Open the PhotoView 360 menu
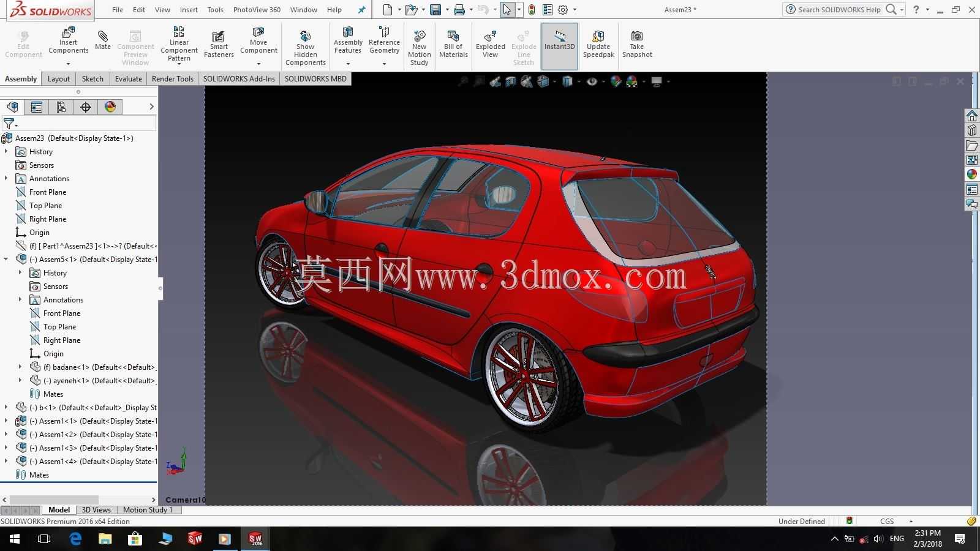The width and height of the screenshot is (980, 551). [x=257, y=10]
